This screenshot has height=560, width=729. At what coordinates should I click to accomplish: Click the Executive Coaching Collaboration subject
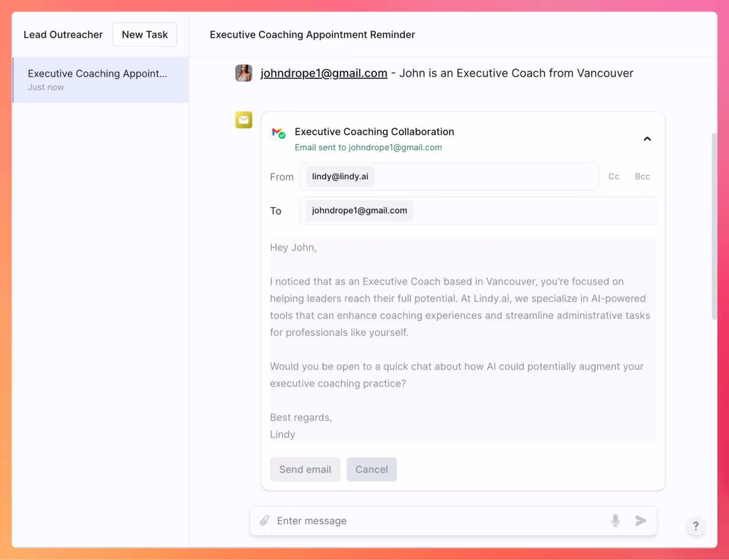[375, 132]
